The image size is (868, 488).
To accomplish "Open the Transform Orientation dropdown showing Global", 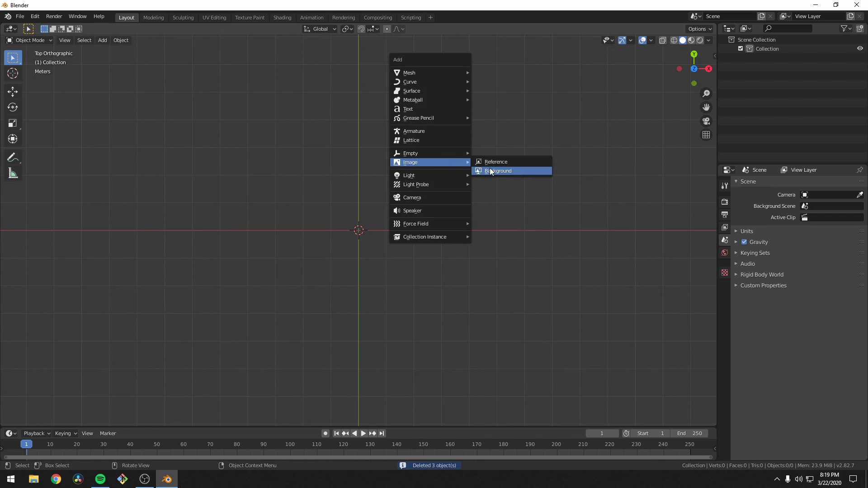I will [x=320, y=28].
